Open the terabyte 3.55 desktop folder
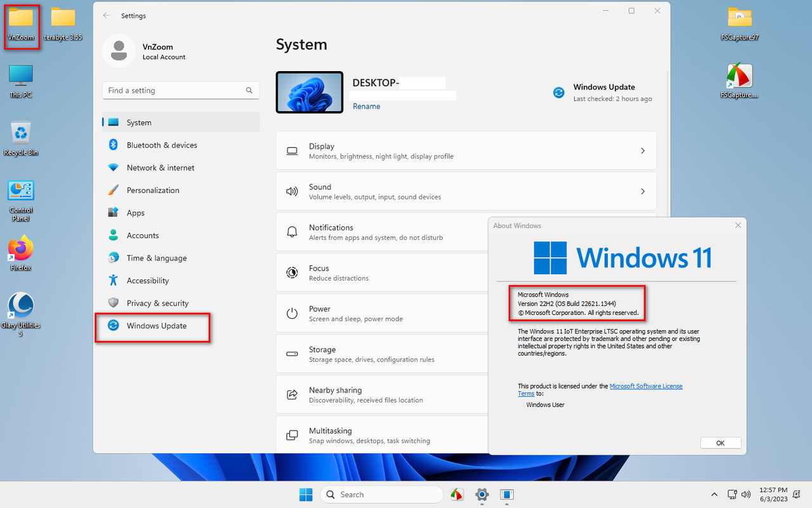The image size is (812, 508). click(63, 24)
